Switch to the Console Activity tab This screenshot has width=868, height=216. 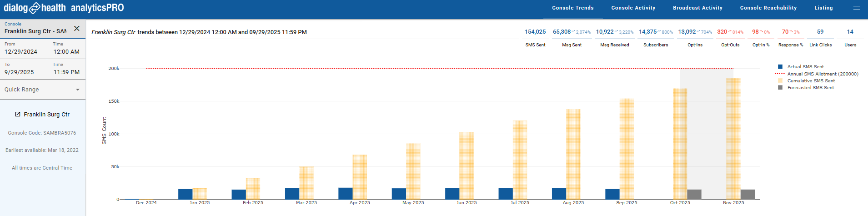pyautogui.click(x=633, y=8)
